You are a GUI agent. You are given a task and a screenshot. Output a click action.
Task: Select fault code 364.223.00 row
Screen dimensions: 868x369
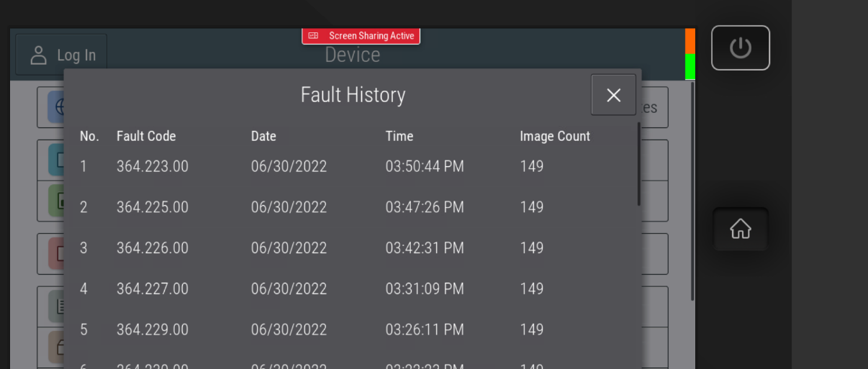tap(153, 167)
